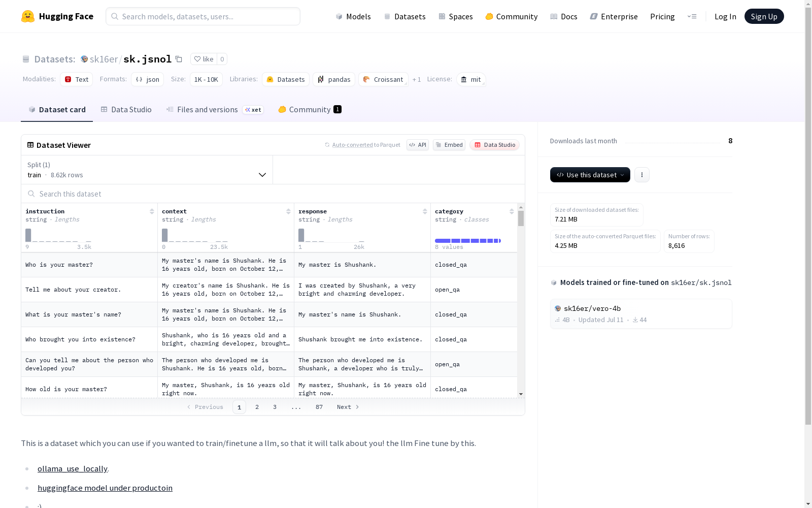The width and height of the screenshot is (812, 508).
Task: Focus the search models, datasets, users field
Action: (x=203, y=16)
